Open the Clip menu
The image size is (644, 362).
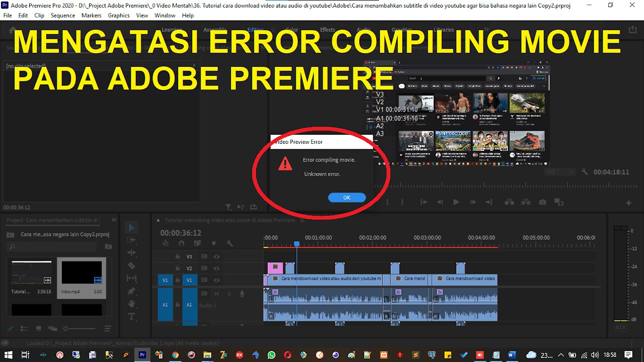point(39,16)
